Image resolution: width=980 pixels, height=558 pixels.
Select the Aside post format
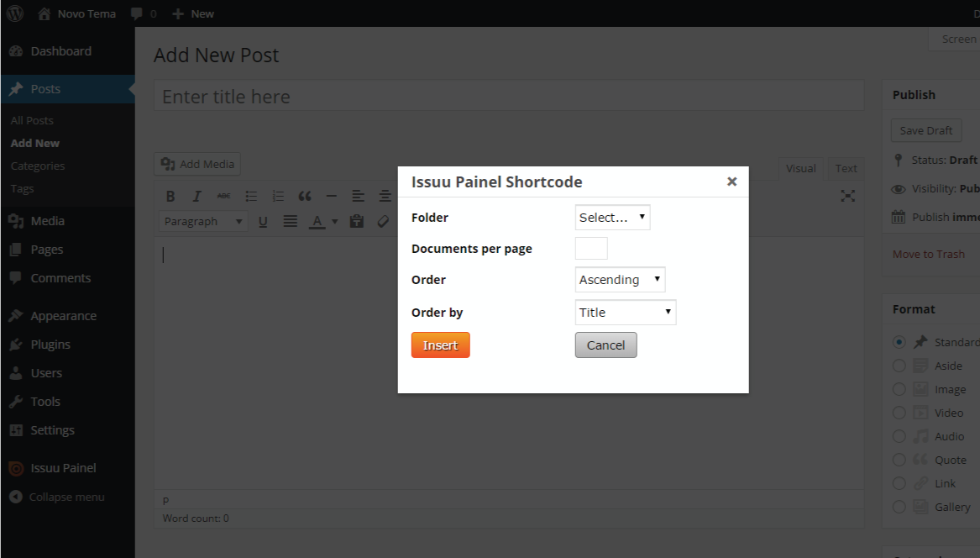pos(899,366)
